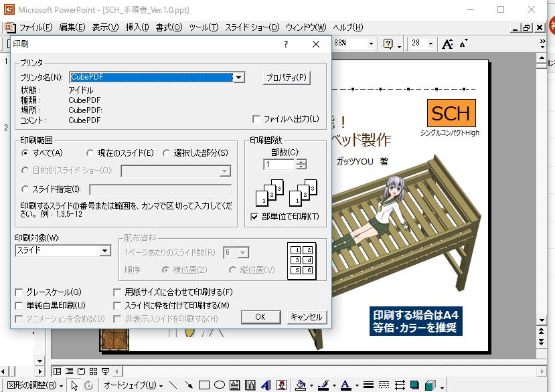
Task: Open the printer name dropdown CubePDF
Action: point(239,77)
